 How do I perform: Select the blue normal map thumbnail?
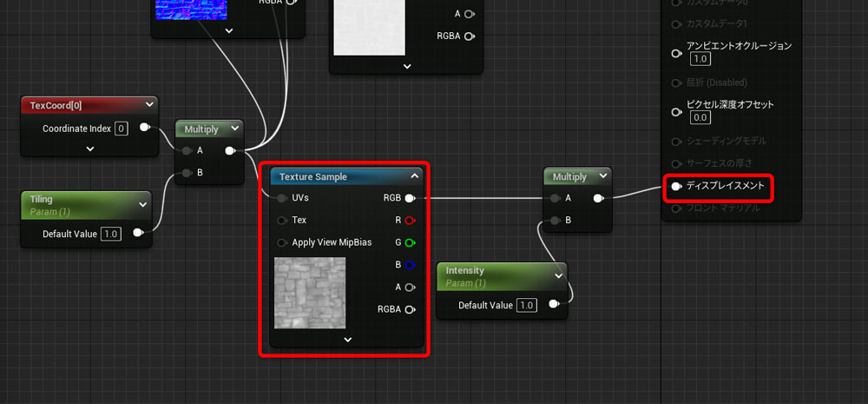click(x=191, y=10)
